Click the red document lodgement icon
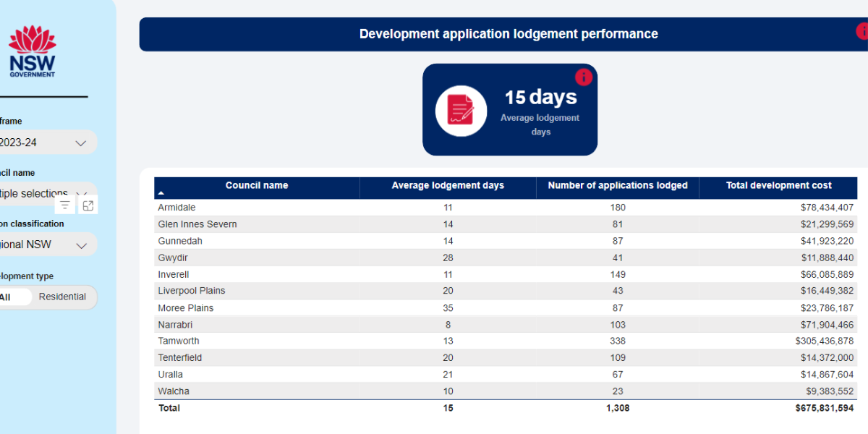This screenshot has width=868, height=434. tap(461, 110)
